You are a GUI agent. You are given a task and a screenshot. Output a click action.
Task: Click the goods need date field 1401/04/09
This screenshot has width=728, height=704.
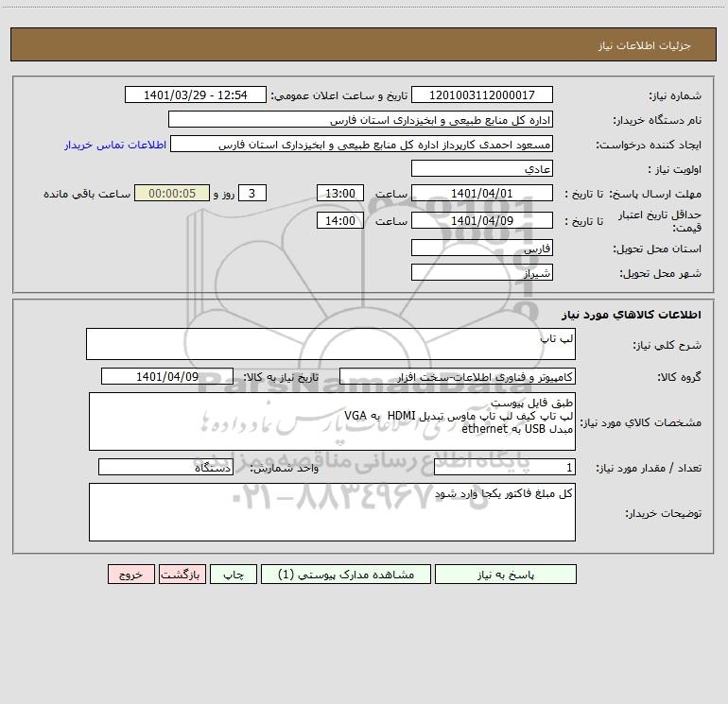pos(167,376)
